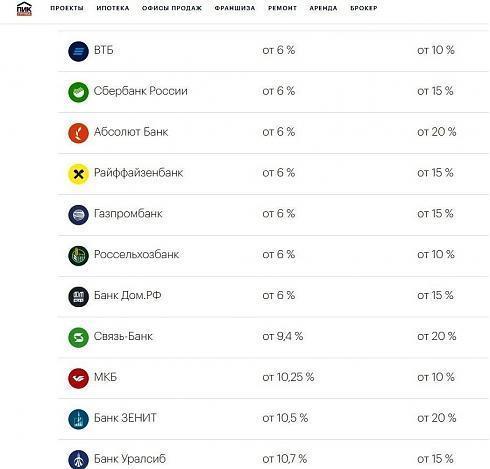Image resolution: width=490 pixels, height=469 pixels.
Task: Click the Rosselkhozbank logo icon
Action: tap(78, 256)
